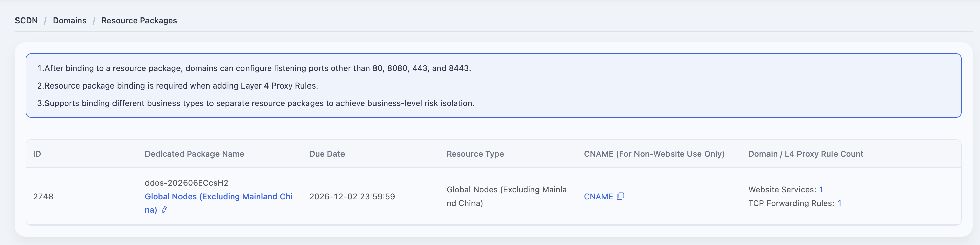Image resolution: width=980 pixels, height=245 pixels.
Task: Select the ddos-202606ECcsH2 package name text
Action: click(x=187, y=183)
